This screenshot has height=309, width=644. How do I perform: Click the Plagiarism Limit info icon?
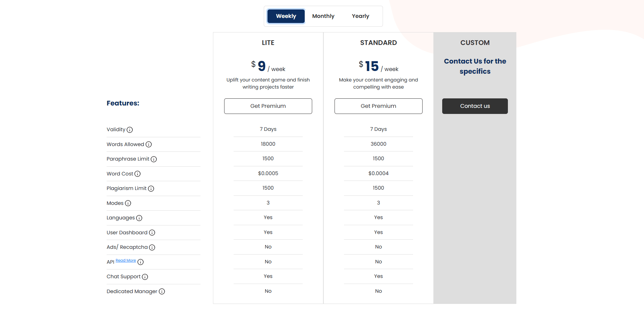(x=151, y=189)
